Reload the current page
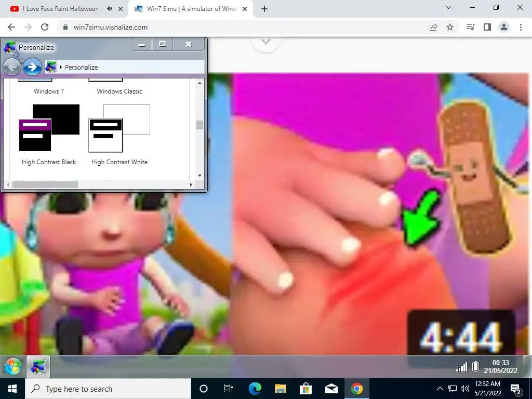Viewport: 532px width, 399px height. tap(45, 27)
